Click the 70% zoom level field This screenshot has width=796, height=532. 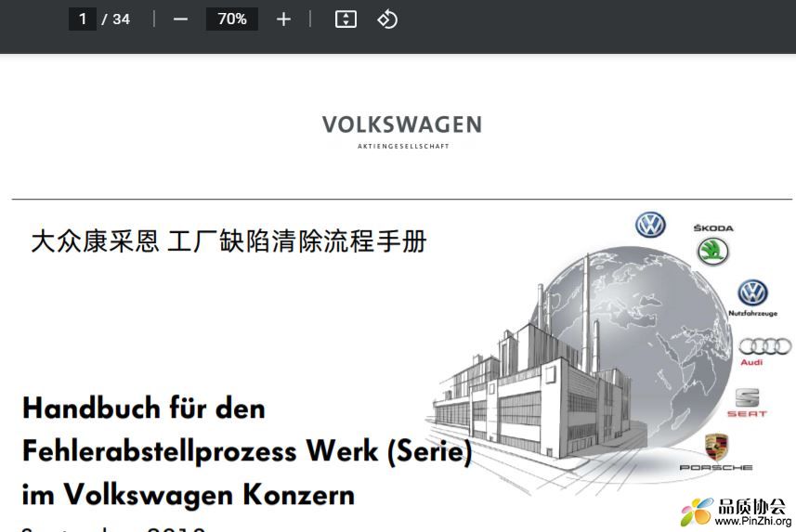tap(232, 19)
